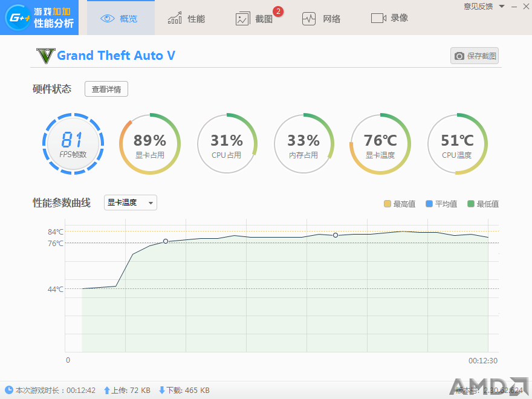Click the 31% CPU占用 gauge
532x399 pixels.
click(227, 144)
